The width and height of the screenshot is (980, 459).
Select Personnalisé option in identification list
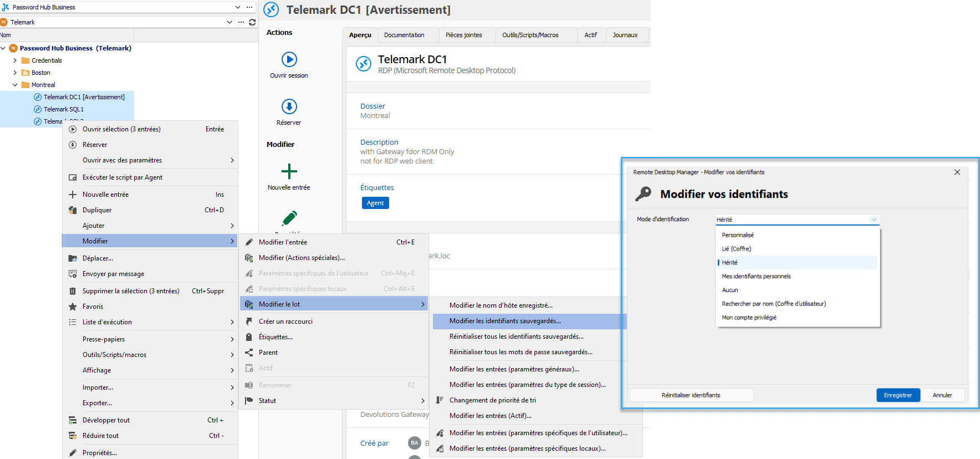[x=737, y=235]
